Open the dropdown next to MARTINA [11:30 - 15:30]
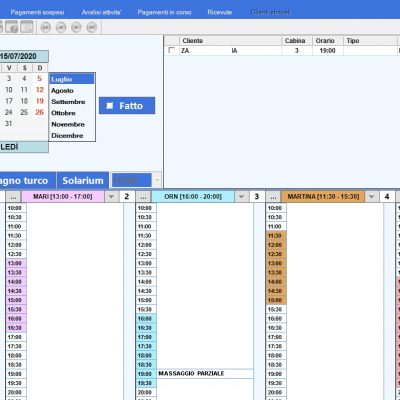 coord(371,197)
